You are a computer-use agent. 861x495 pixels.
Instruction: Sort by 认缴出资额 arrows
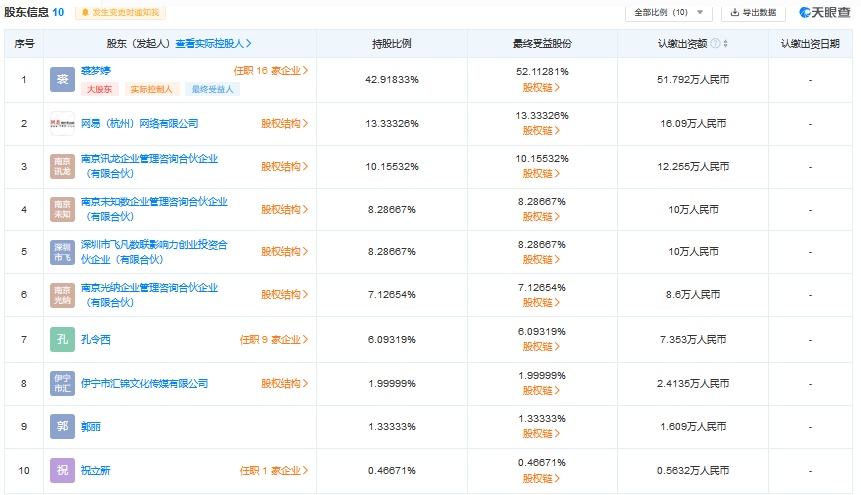click(725, 43)
